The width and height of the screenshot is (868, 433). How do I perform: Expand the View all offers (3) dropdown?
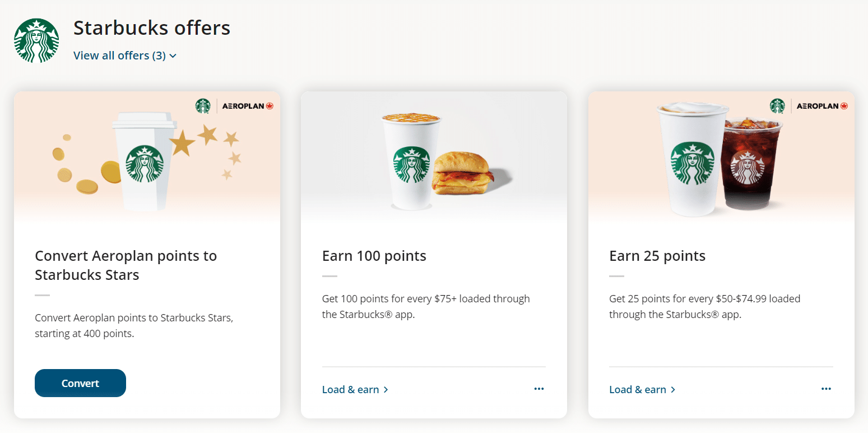(125, 56)
